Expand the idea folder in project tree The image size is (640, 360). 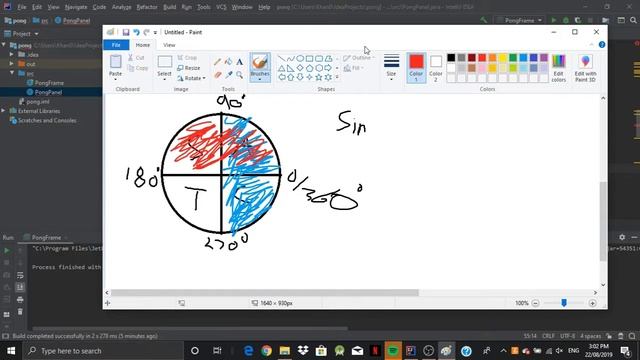11,54
